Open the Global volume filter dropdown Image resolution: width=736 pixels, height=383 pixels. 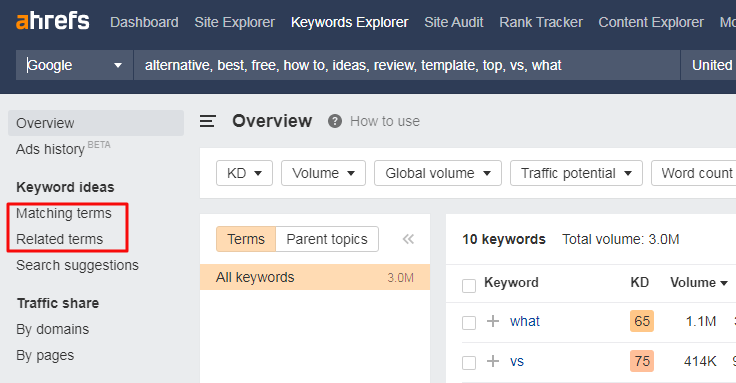(437, 173)
